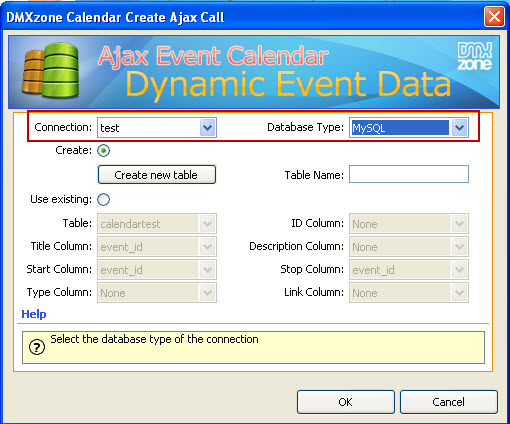The height and width of the screenshot is (424, 510).
Task: Click the help text about database type
Action: click(x=154, y=339)
